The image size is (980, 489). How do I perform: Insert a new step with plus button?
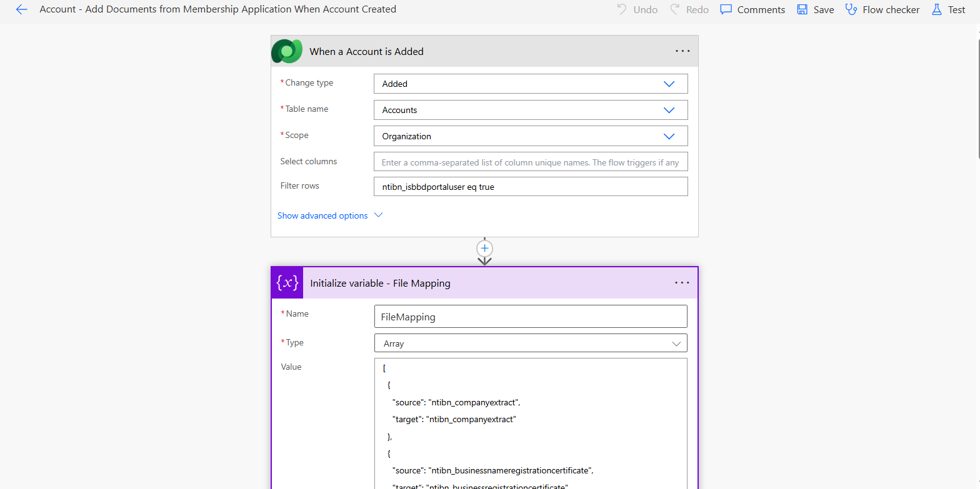pyautogui.click(x=485, y=247)
